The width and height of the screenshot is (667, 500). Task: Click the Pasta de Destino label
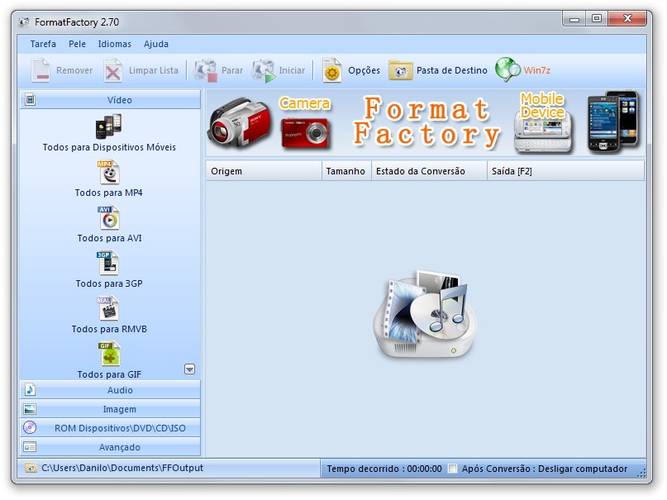(x=452, y=70)
